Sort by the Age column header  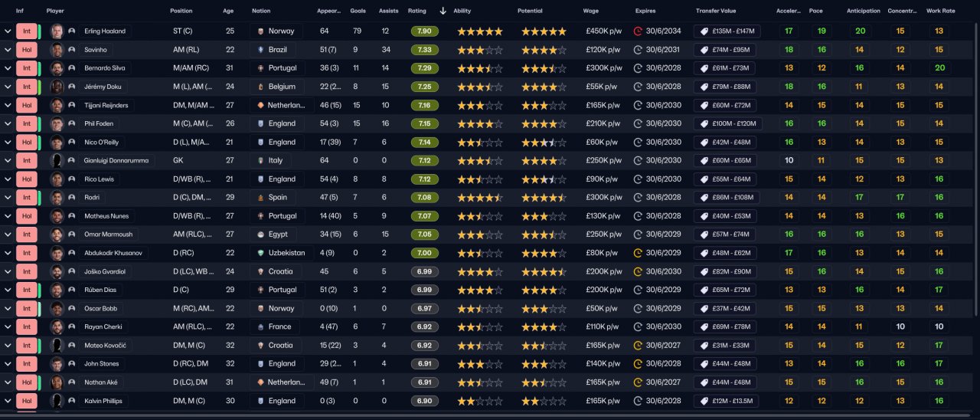(228, 11)
